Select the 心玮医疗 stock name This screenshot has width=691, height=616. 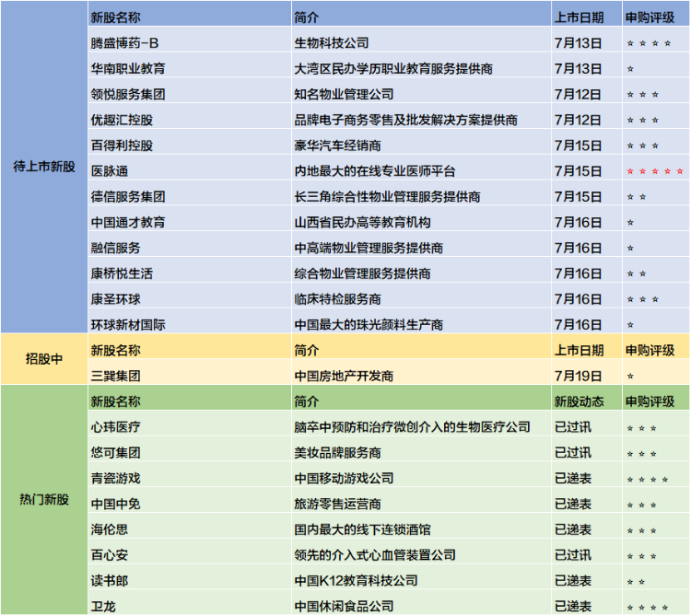116,427
